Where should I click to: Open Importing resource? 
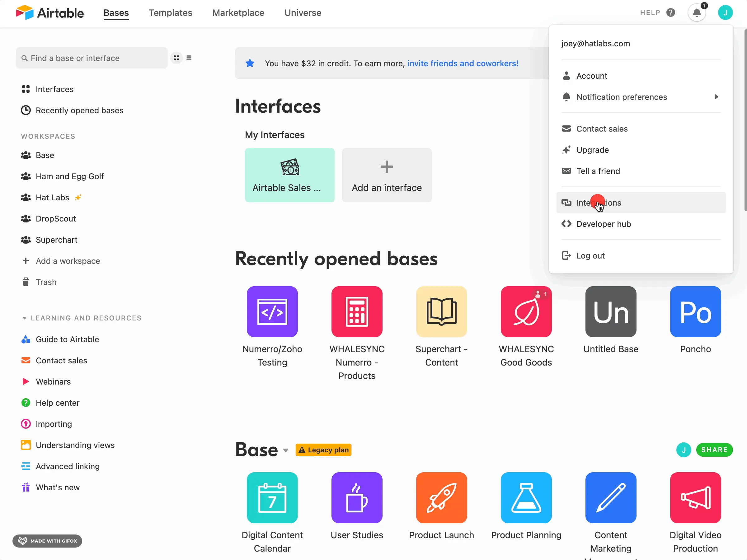(x=47, y=424)
